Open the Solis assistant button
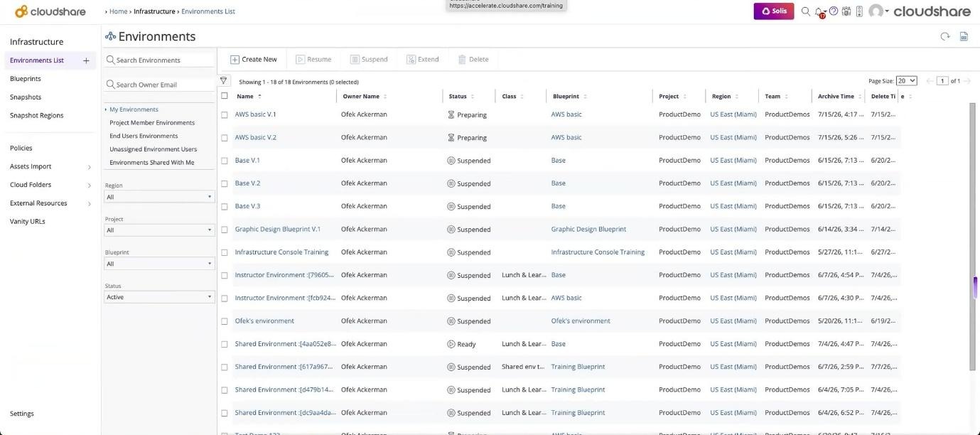Image resolution: width=980 pixels, height=435 pixels. point(774,11)
